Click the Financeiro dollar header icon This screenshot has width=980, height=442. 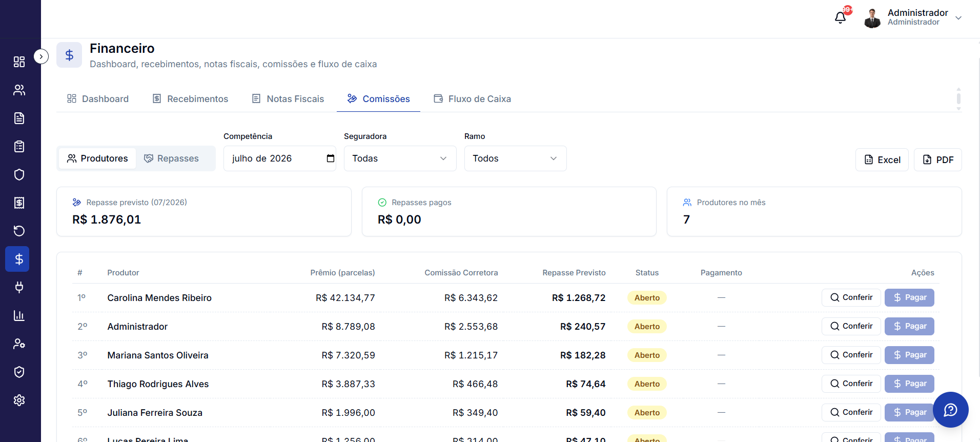click(x=69, y=55)
